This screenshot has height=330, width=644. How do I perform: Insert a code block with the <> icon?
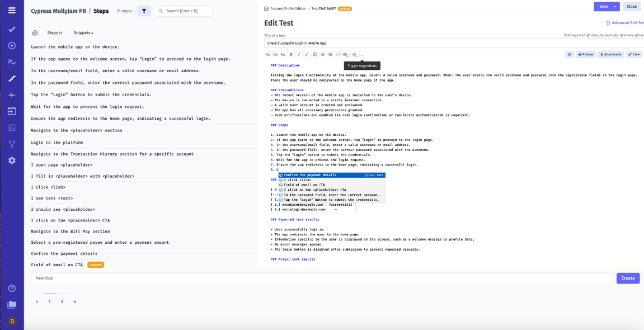point(339,54)
